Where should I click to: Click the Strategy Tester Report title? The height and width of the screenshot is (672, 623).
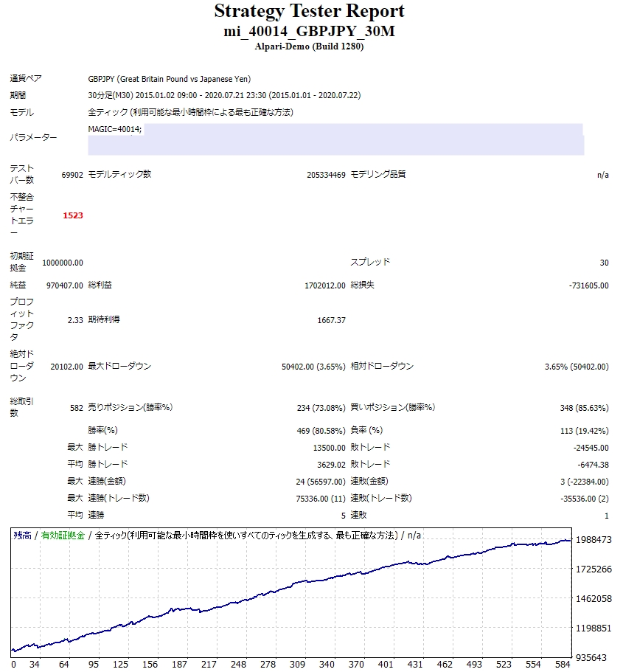(x=309, y=12)
